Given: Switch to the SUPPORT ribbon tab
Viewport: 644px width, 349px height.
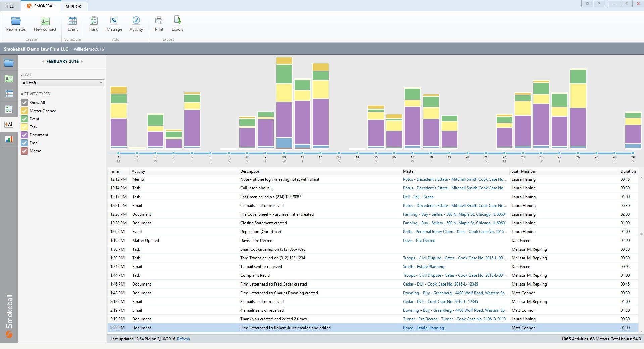Looking at the screenshot, I should [74, 6].
